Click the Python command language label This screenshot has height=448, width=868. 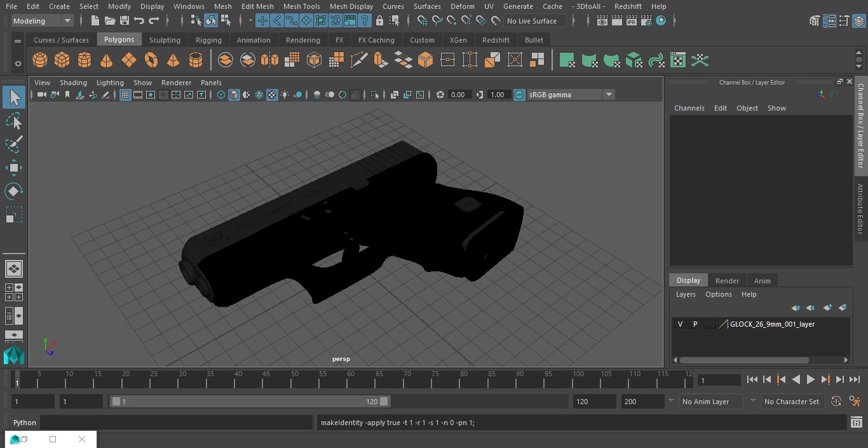click(25, 423)
